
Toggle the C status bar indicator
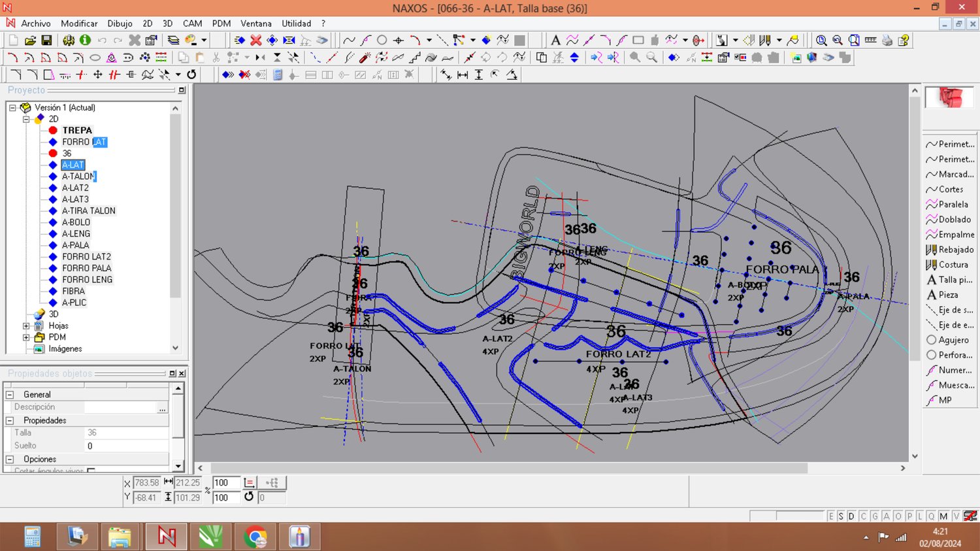point(863,516)
